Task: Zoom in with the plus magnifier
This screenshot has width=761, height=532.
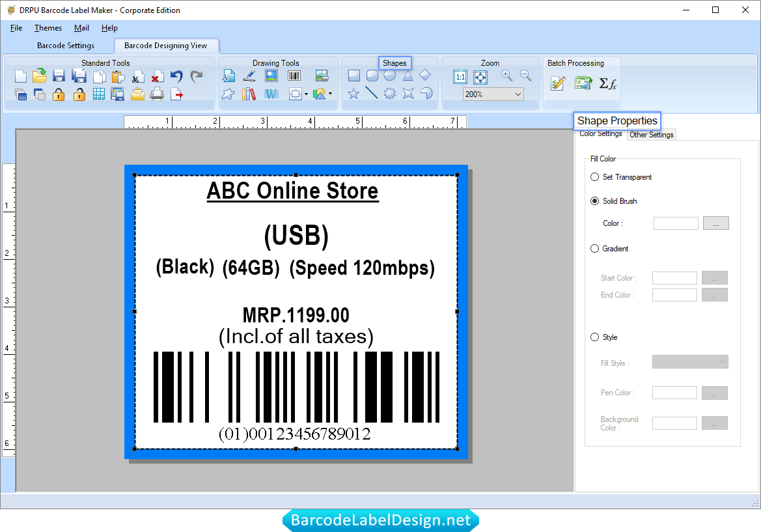Action: [506, 76]
